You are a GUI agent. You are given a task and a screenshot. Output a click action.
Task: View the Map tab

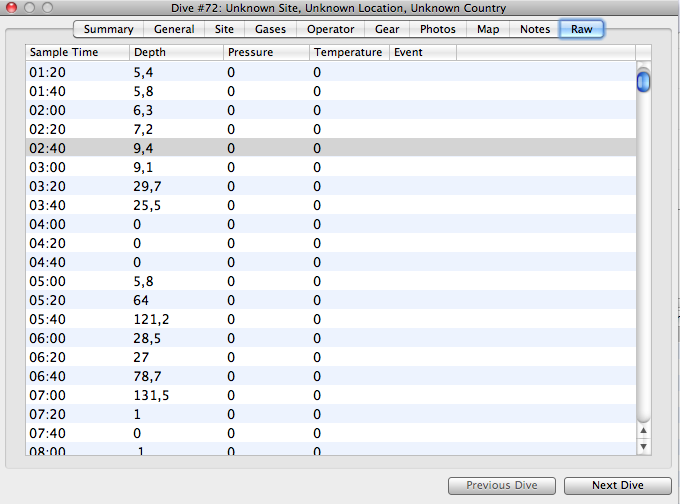(x=488, y=29)
